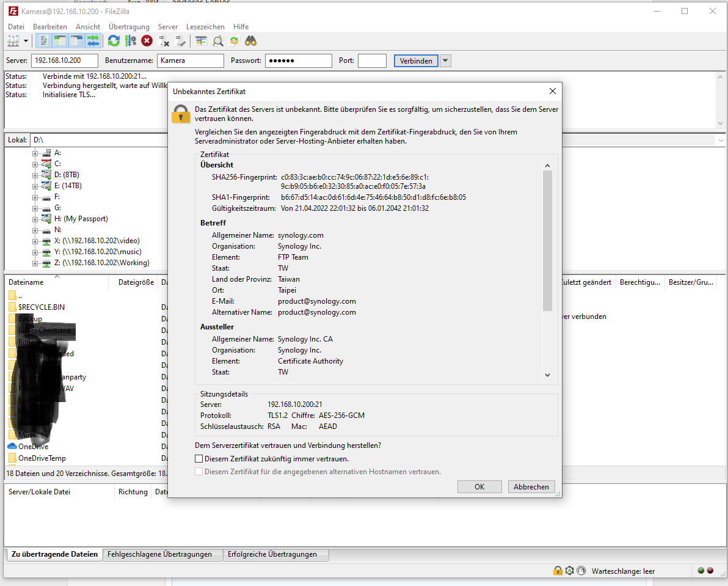Sort local files by Dateiname column
This screenshot has height=586, width=728.
tap(57, 282)
